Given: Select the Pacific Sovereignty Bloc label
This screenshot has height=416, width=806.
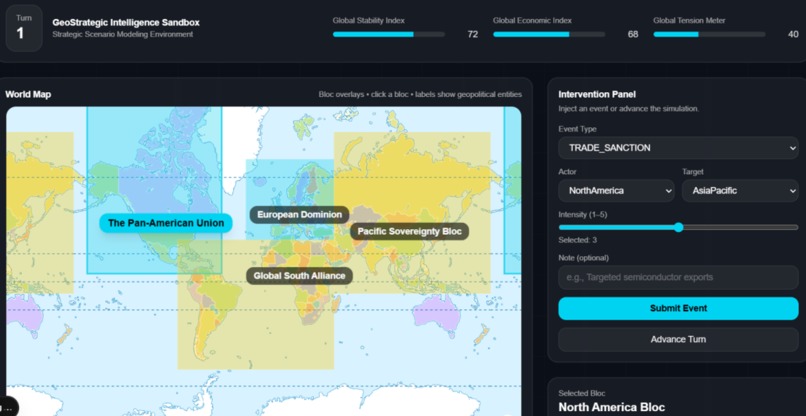Looking at the screenshot, I should 409,231.
